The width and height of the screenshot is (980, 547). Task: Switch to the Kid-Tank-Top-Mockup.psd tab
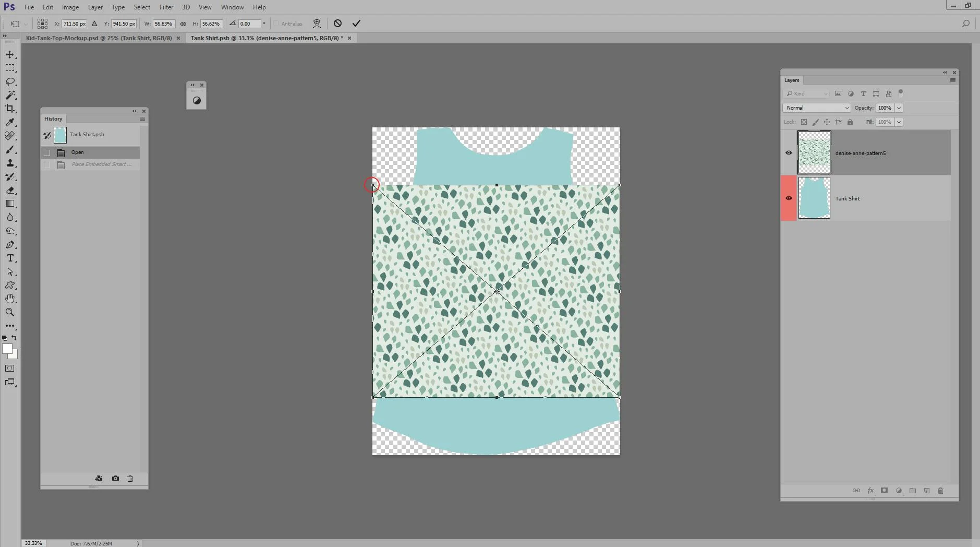click(x=99, y=38)
